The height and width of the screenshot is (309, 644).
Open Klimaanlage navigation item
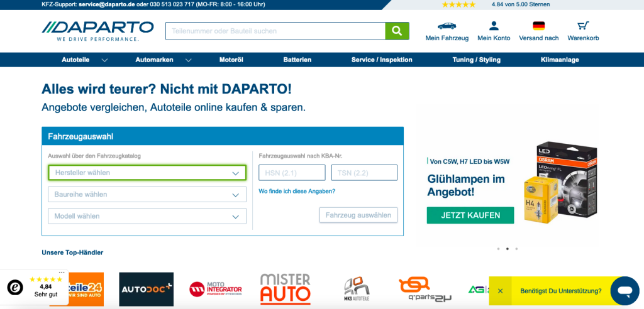tap(560, 60)
